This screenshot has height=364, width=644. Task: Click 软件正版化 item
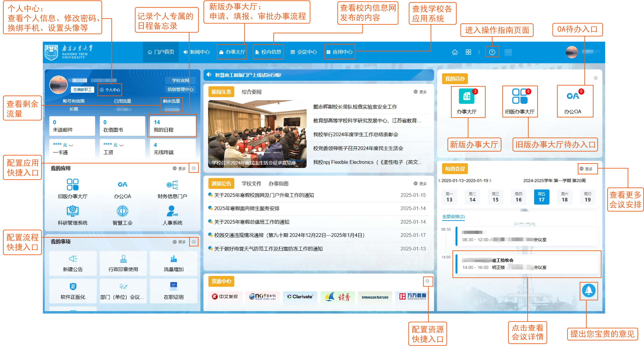(73, 291)
